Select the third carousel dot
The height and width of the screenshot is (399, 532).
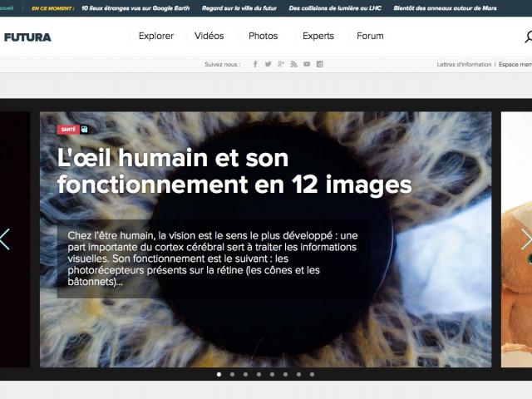(x=245, y=375)
